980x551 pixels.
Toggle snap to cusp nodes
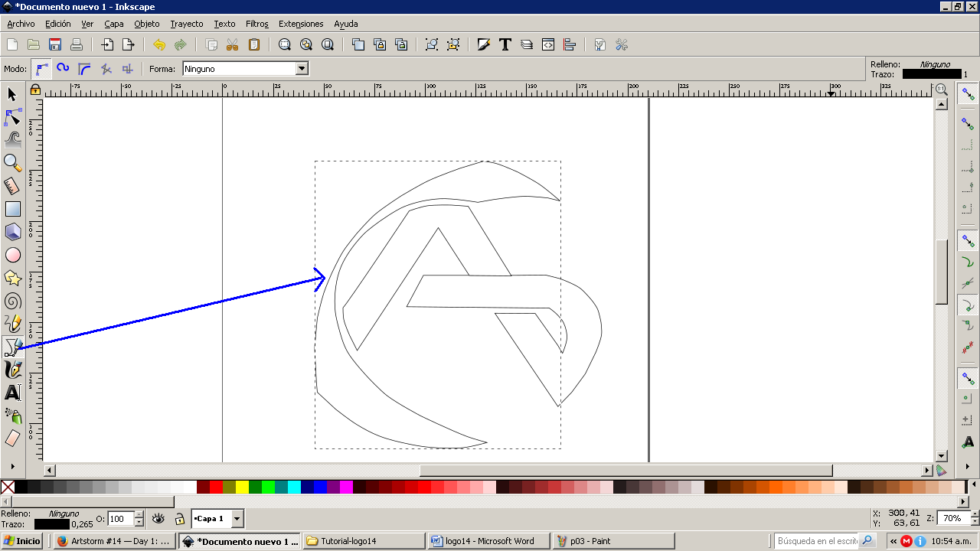tap(969, 306)
